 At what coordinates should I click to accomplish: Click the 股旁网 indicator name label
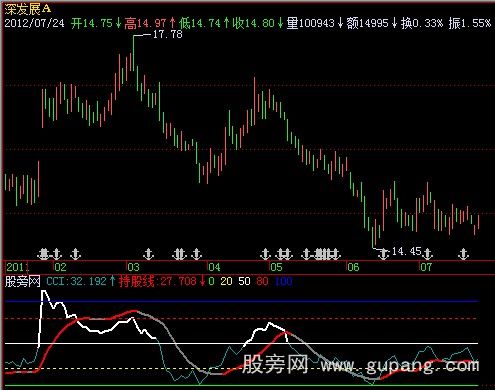click(22, 281)
